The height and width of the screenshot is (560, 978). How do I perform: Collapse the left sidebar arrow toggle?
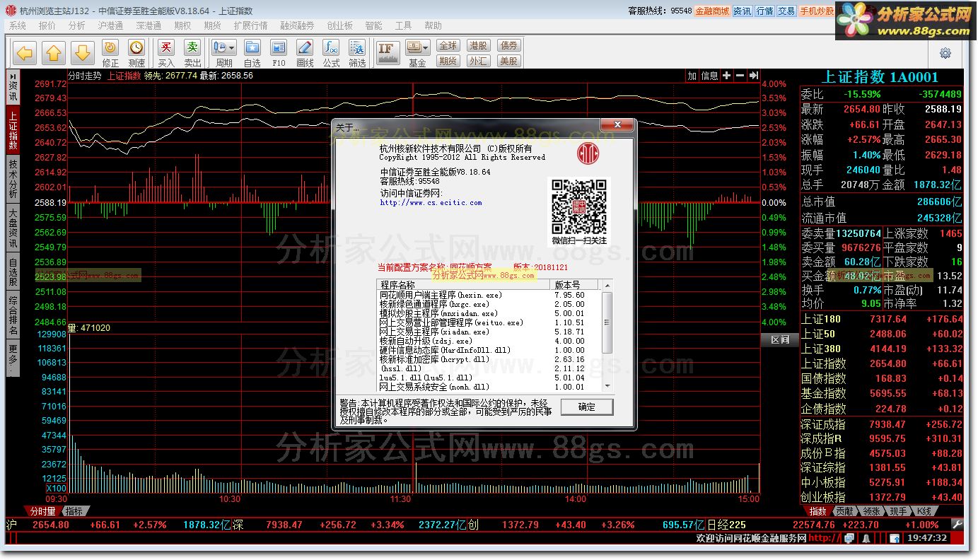[13, 75]
